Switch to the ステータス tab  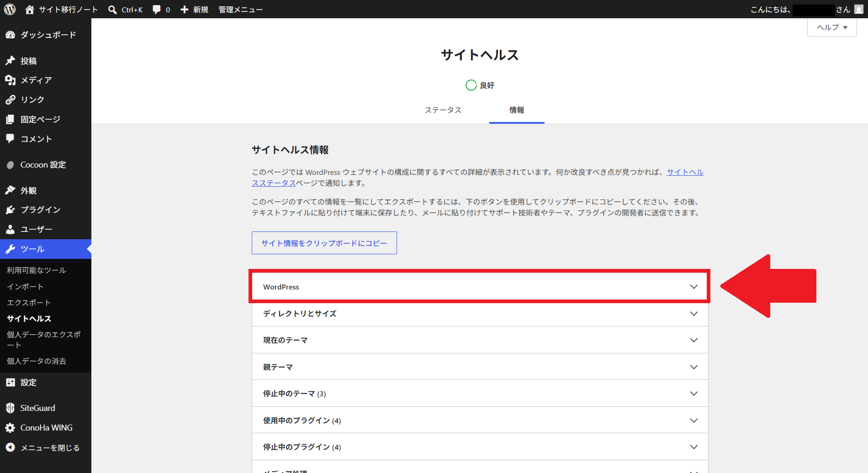pos(443,110)
